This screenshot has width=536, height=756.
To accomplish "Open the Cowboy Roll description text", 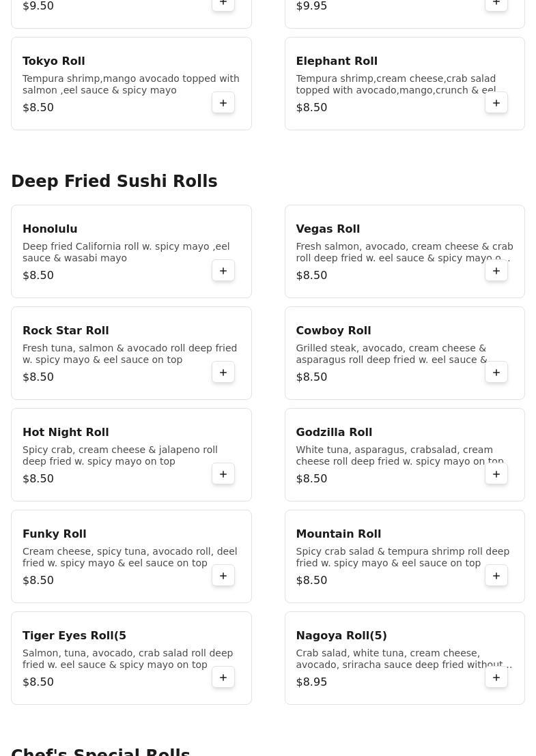I will tap(391, 353).
